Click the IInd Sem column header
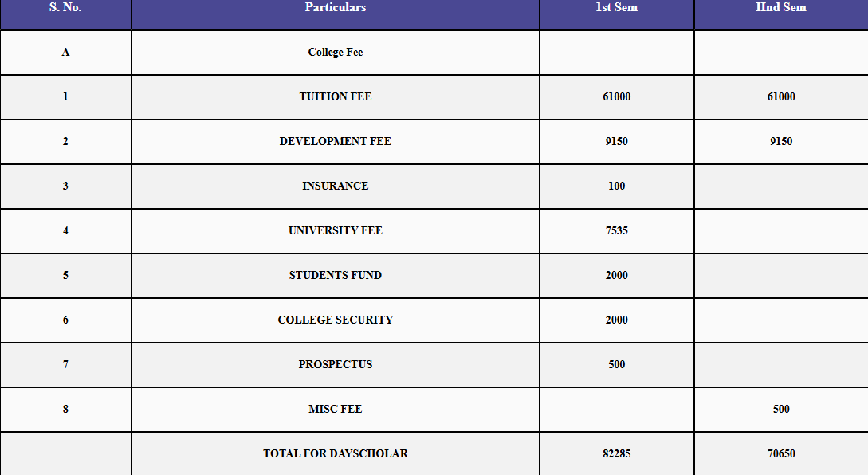Viewport: 868px width, 475px height. [780, 8]
